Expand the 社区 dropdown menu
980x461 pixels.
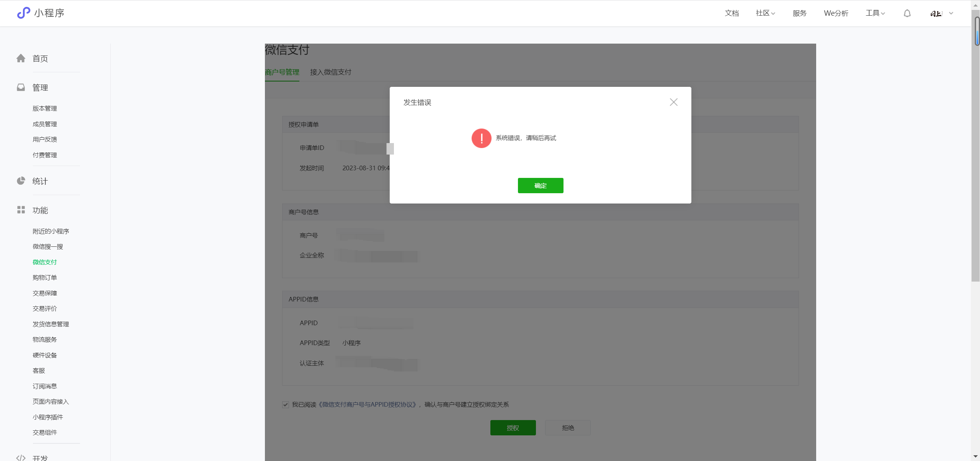coord(765,13)
